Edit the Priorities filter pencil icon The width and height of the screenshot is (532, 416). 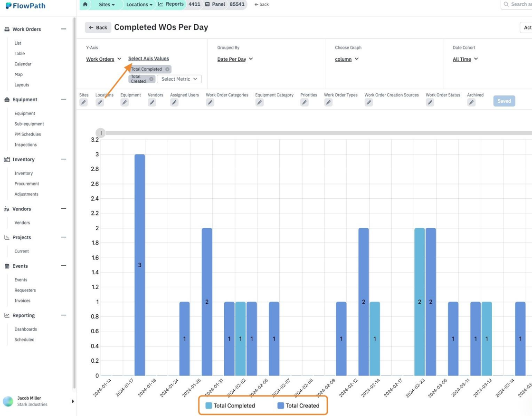tap(304, 102)
